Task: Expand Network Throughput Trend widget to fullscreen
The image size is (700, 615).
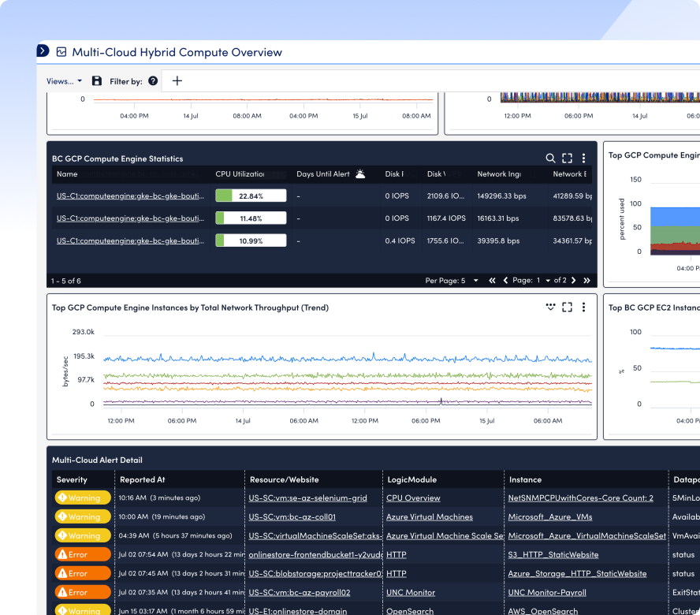Action: coord(567,307)
